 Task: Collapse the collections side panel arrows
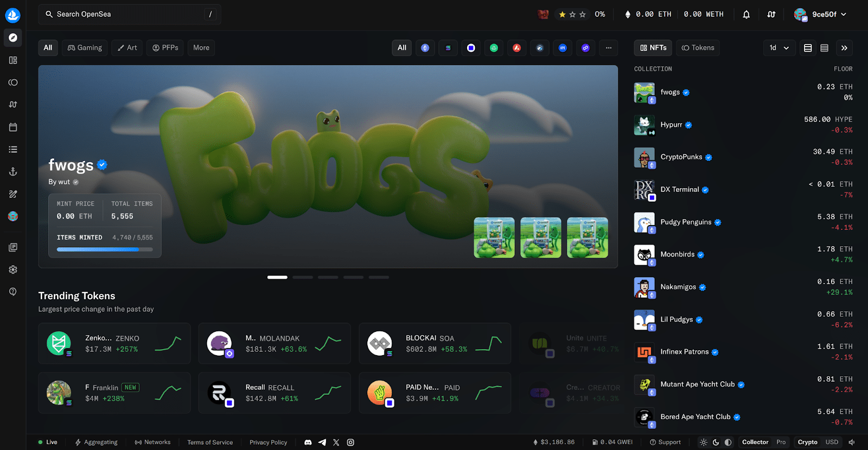[844, 48]
